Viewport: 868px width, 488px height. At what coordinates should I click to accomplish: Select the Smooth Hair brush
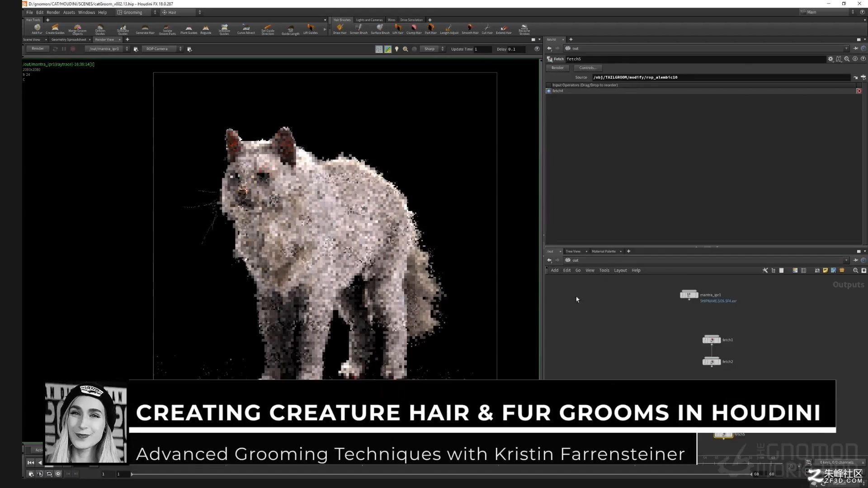(x=470, y=29)
